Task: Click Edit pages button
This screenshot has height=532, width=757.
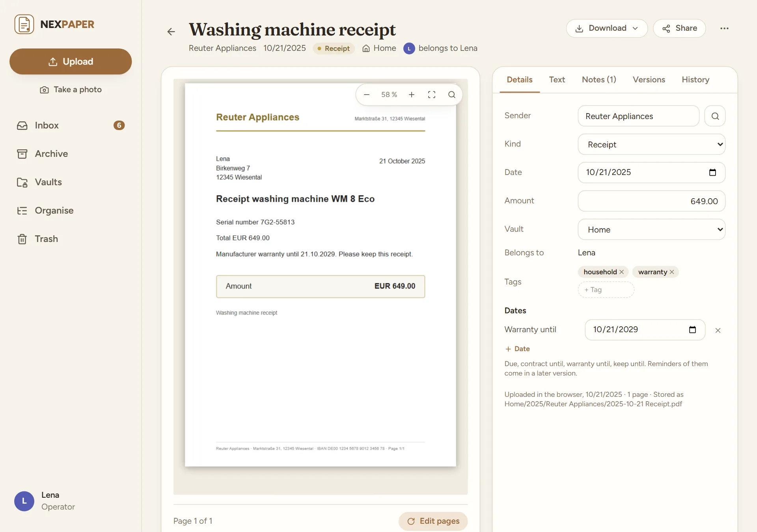Action: click(433, 521)
